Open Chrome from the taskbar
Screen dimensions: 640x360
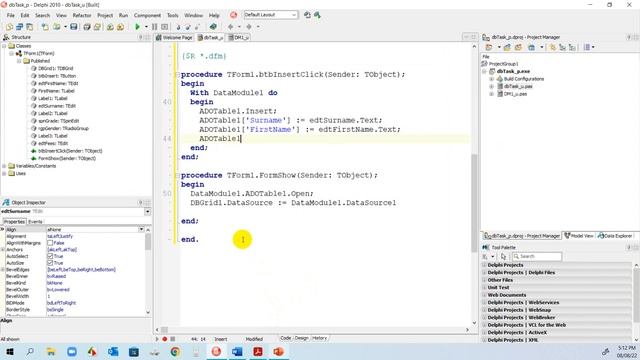tap(175, 351)
